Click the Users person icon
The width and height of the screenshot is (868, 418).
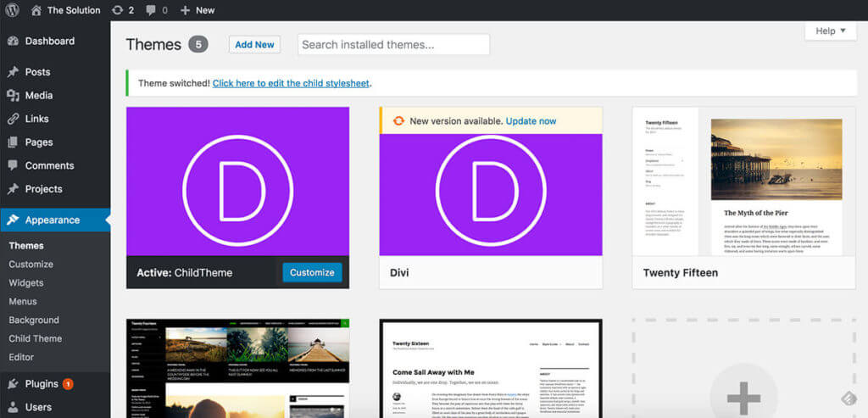(14, 407)
